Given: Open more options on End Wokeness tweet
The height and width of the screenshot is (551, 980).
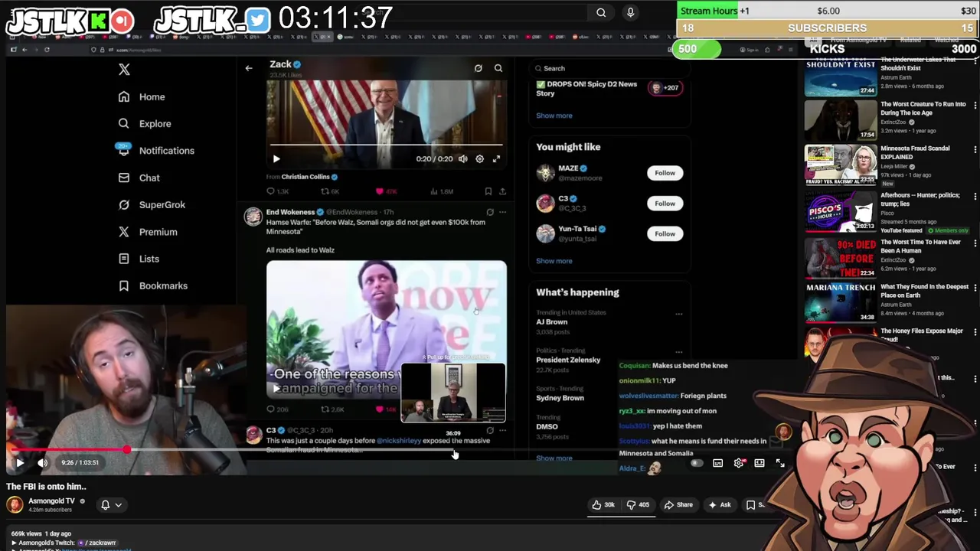Looking at the screenshot, I should click(502, 212).
